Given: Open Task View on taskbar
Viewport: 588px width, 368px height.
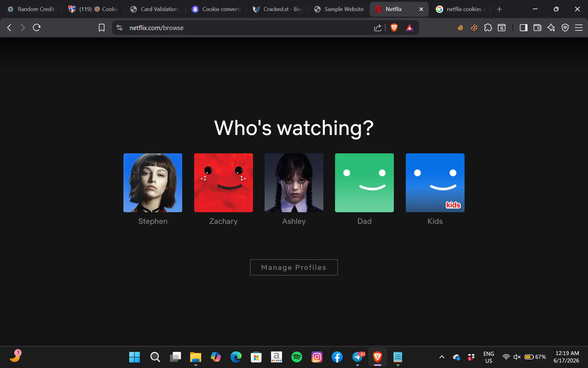Looking at the screenshot, I should click(x=175, y=357).
